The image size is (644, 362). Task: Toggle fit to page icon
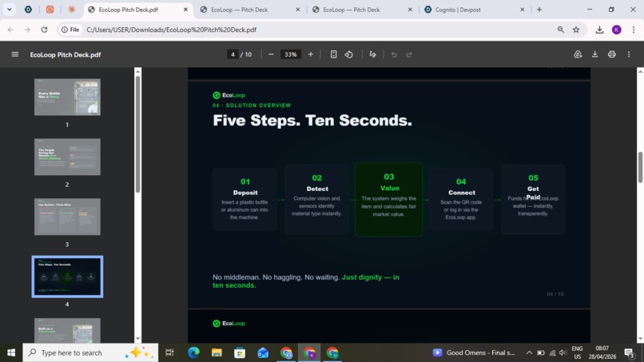click(333, 54)
